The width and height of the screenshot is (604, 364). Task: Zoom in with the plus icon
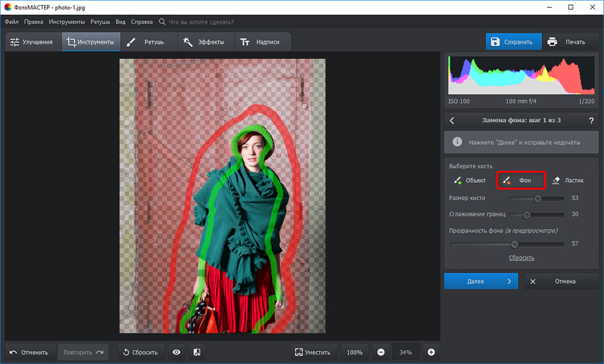[431, 352]
